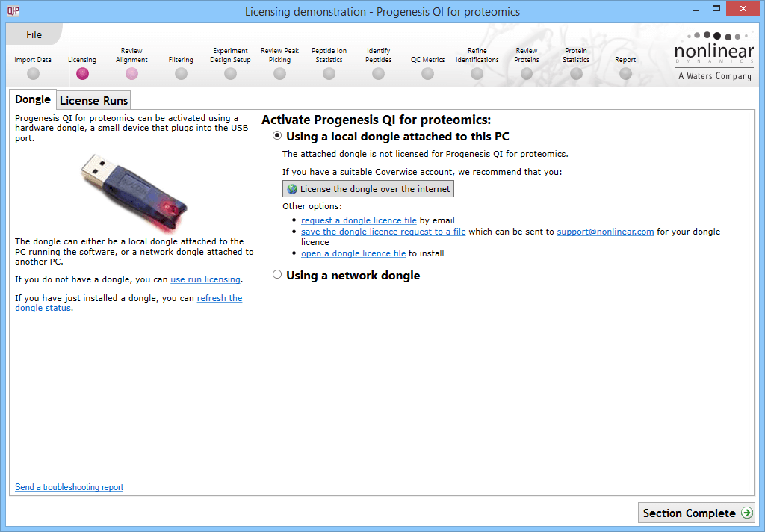765x532 pixels.
Task: Click 'request a dongle licence file' link
Action: 359,220
